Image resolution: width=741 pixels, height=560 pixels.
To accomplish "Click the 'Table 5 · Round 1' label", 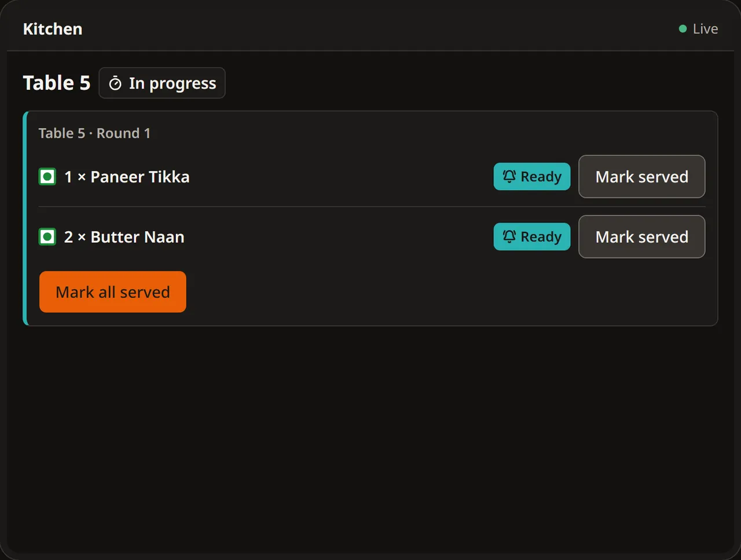I will pos(94,133).
